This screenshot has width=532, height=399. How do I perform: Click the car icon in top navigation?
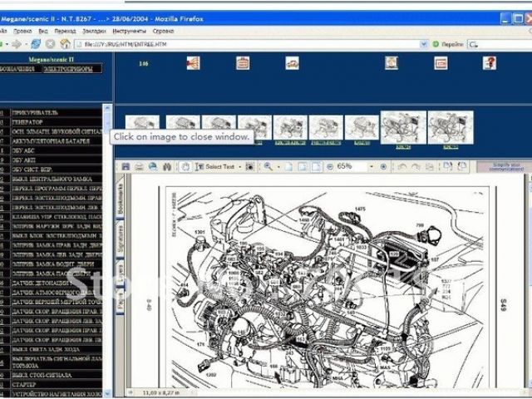(293, 62)
